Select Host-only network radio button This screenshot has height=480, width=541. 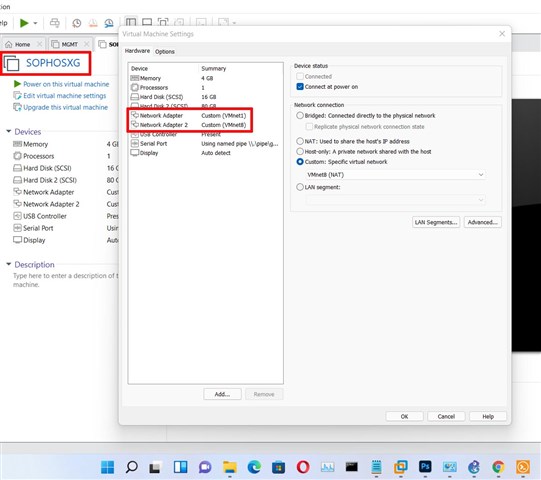300,151
